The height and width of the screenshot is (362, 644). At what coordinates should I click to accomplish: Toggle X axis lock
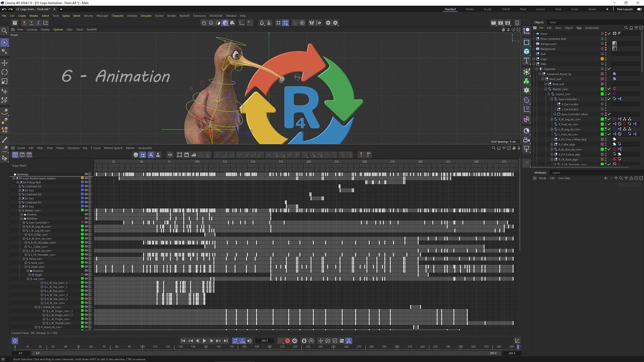24,23
